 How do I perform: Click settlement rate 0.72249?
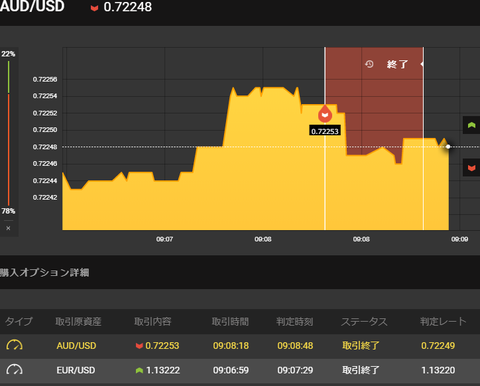pos(438,346)
